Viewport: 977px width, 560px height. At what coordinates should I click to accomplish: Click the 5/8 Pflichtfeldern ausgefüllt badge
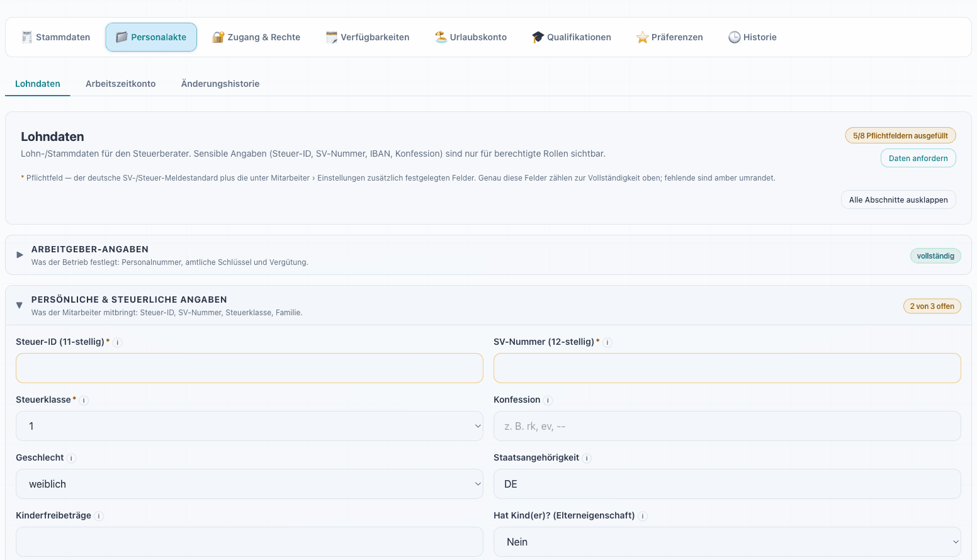(900, 135)
